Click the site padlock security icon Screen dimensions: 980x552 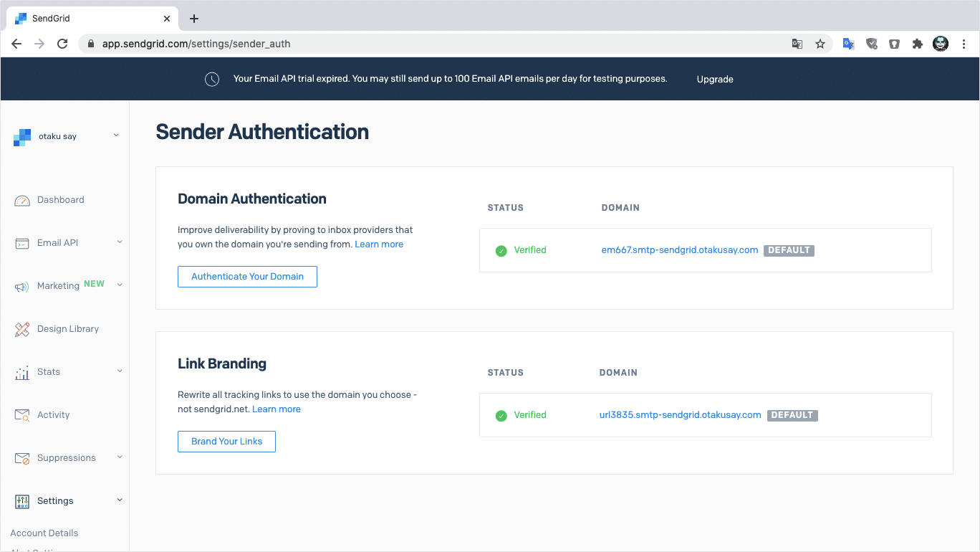[x=90, y=44]
